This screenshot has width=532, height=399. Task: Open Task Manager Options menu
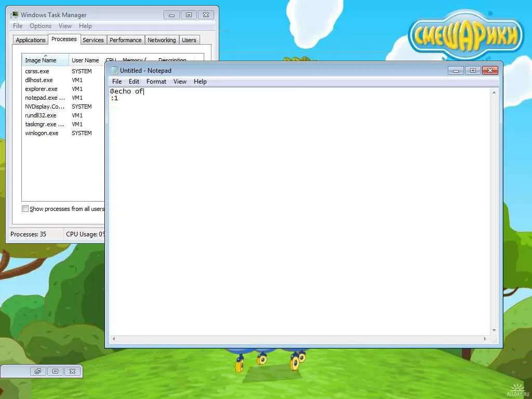point(41,26)
